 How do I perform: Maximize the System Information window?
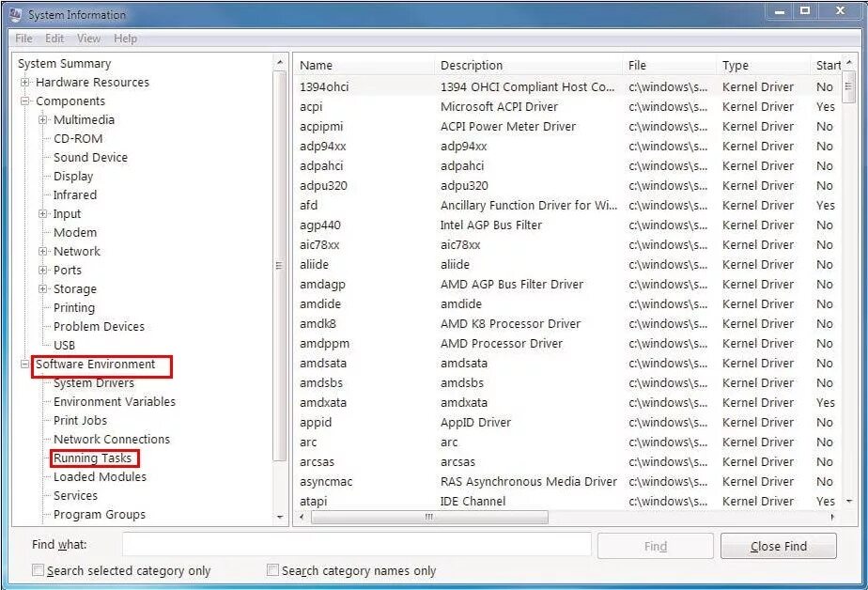tap(805, 11)
